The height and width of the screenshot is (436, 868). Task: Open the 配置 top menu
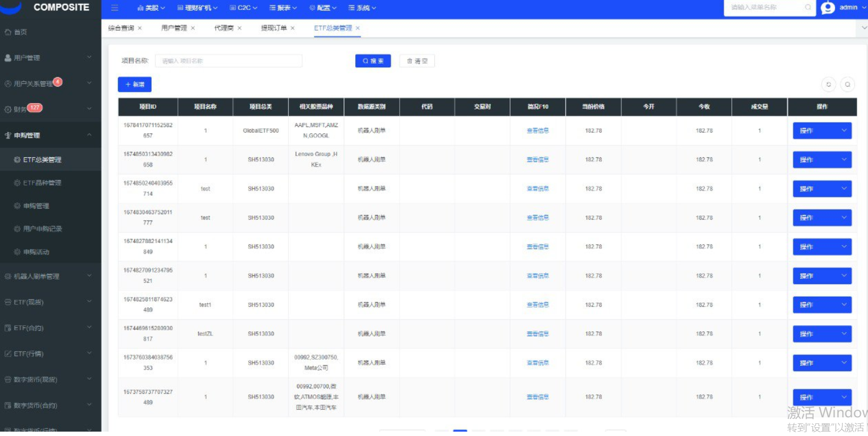tap(323, 8)
